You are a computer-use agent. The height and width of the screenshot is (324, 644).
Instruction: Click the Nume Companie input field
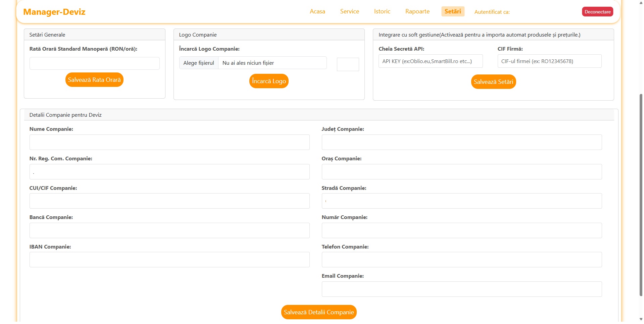169,142
